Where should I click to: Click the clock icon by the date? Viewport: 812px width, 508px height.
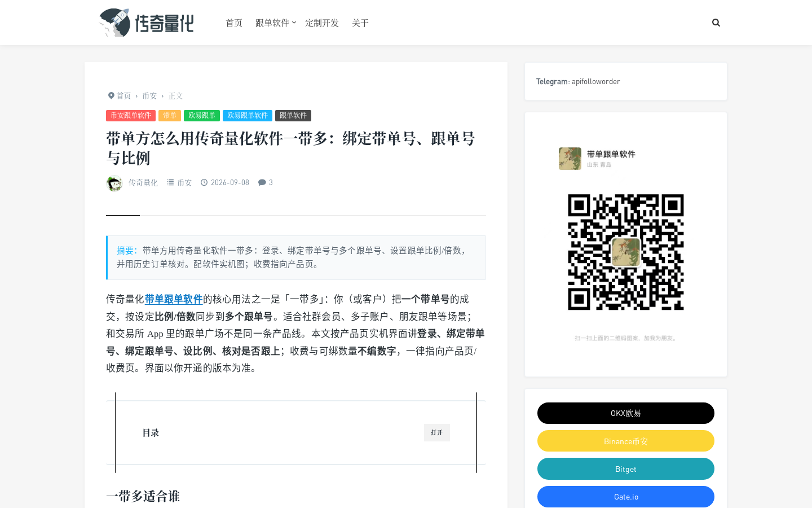[x=204, y=182]
